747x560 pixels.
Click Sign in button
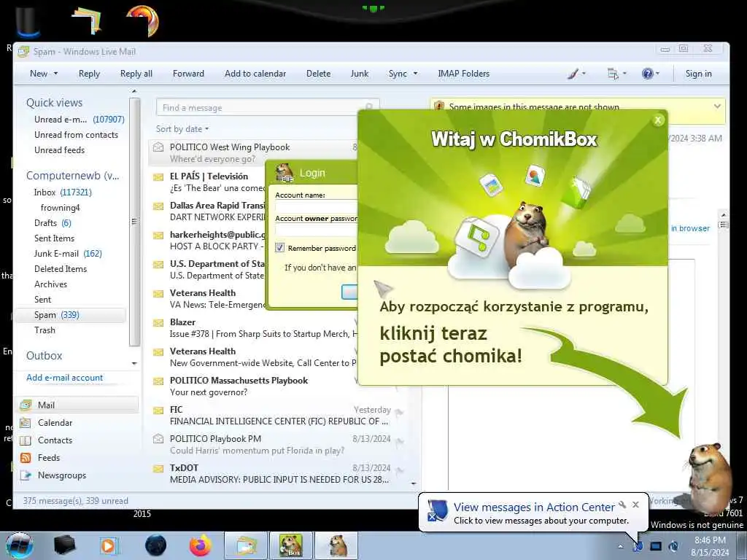point(698,74)
